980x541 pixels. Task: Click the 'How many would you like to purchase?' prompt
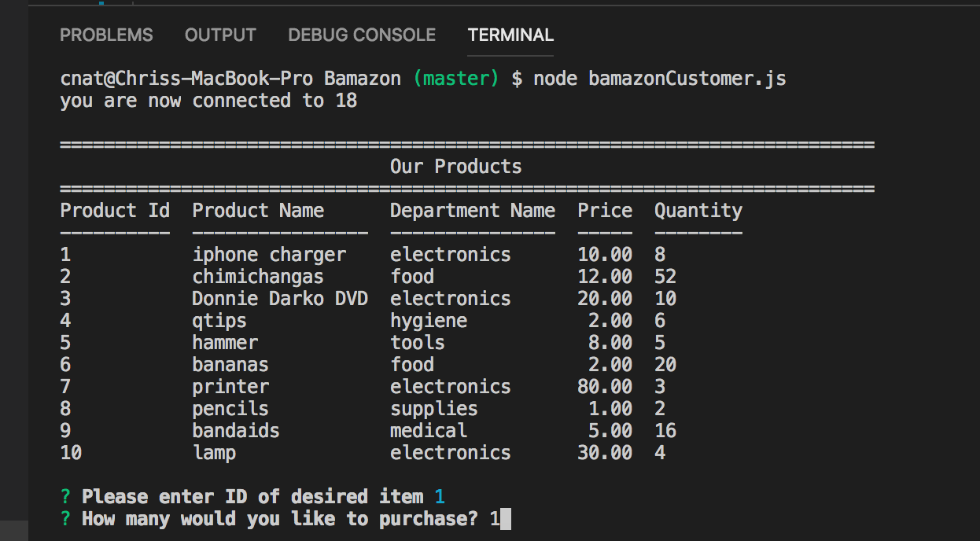point(279,519)
